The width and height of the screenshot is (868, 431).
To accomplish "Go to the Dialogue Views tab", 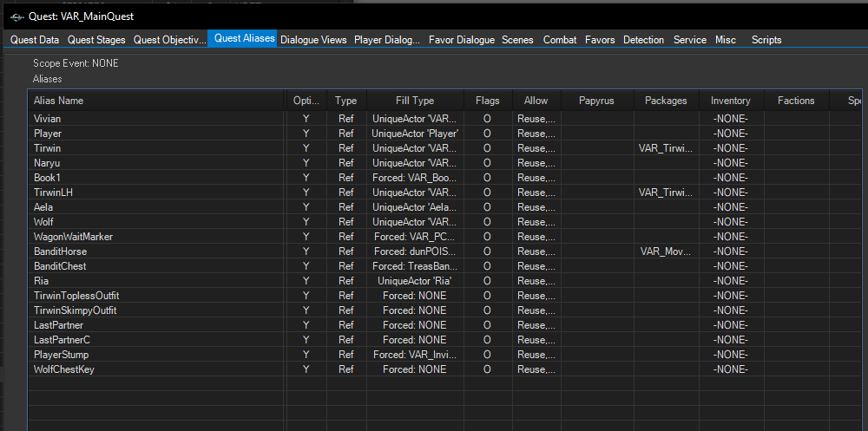I will [313, 40].
